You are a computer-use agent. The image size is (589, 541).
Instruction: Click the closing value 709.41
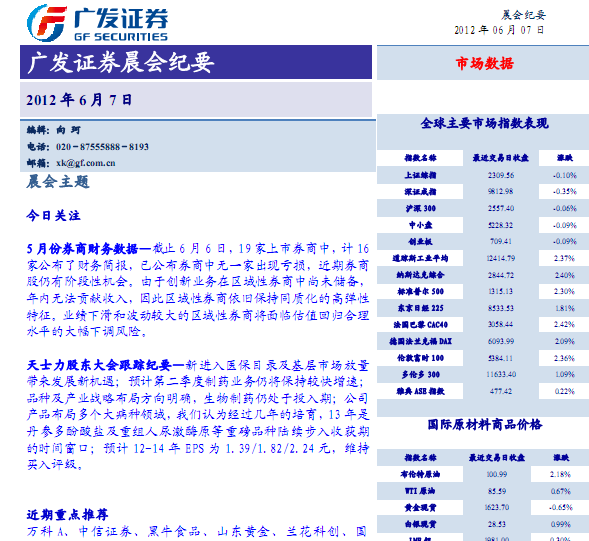(501, 241)
